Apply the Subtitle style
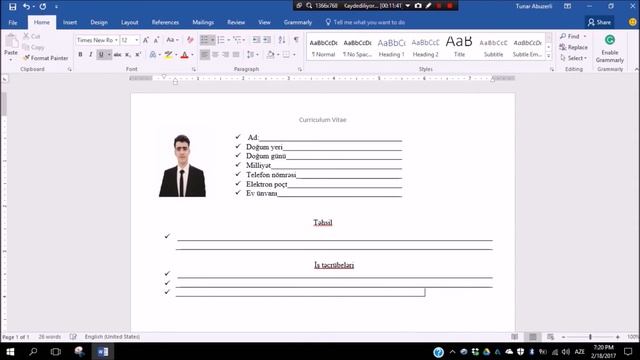Screen dimensions: 640x360 [493, 47]
